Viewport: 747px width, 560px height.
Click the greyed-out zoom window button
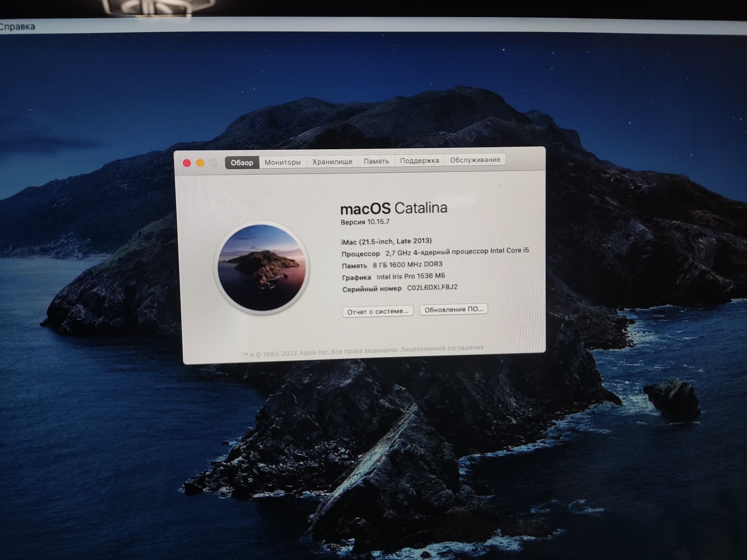click(x=213, y=163)
